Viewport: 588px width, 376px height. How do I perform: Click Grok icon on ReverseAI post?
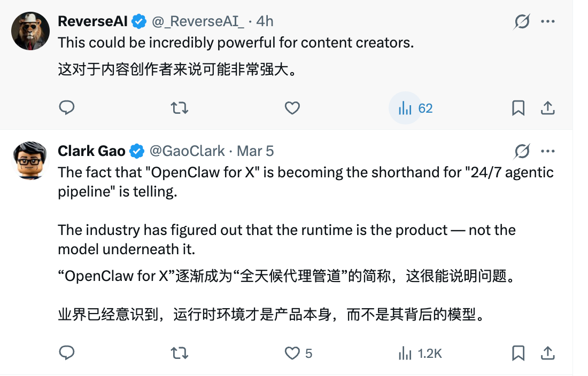tap(522, 21)
